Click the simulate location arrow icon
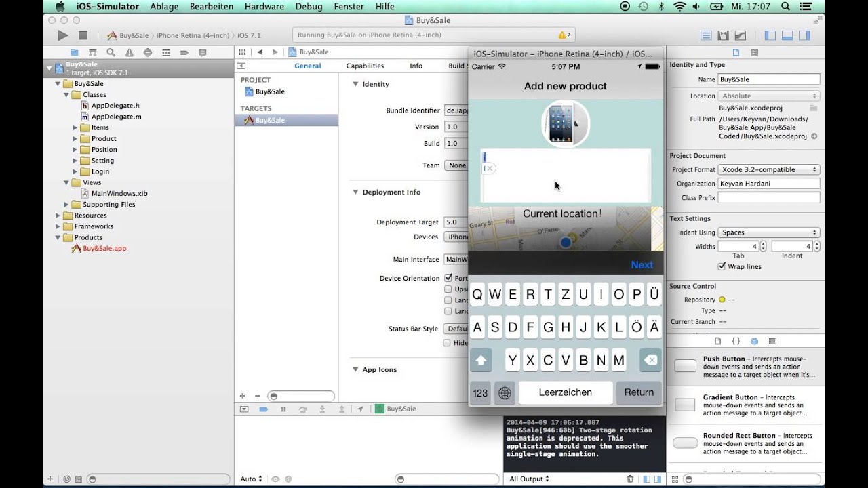The height and width of the screenshot is (488, 868). pyautogui.click(x=361, y=409)
